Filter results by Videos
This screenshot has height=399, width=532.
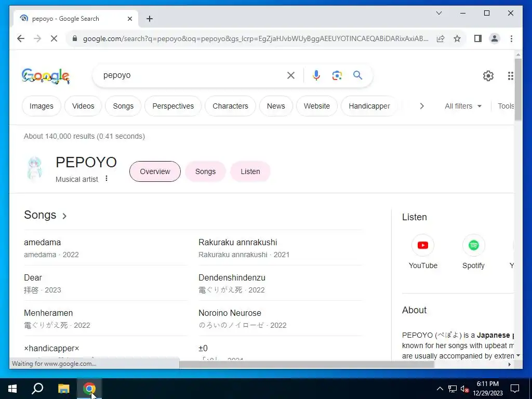[x=83, y=106]
